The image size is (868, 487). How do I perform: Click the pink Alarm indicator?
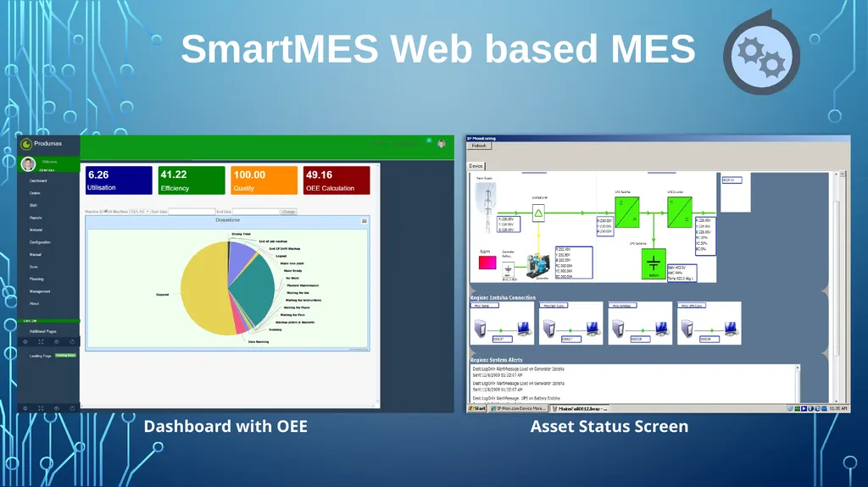pos(487,263)
